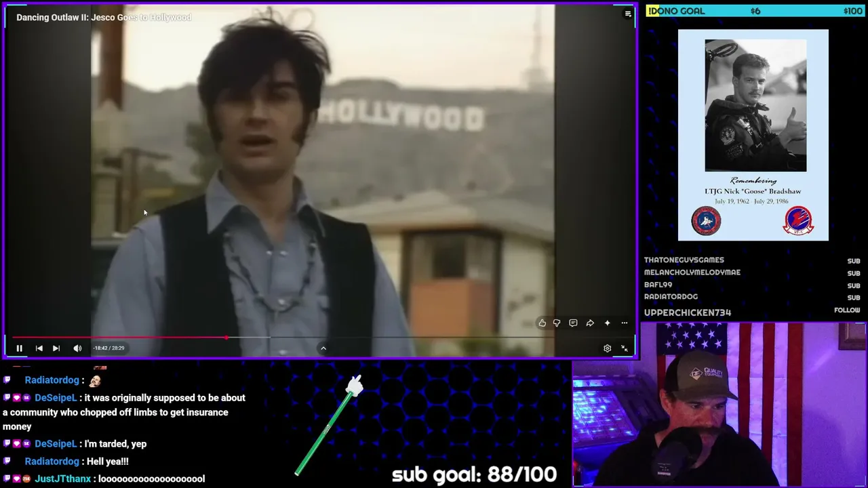Click the SUB label beside BAFL99

pyautogui.click(x=854, y=285)
